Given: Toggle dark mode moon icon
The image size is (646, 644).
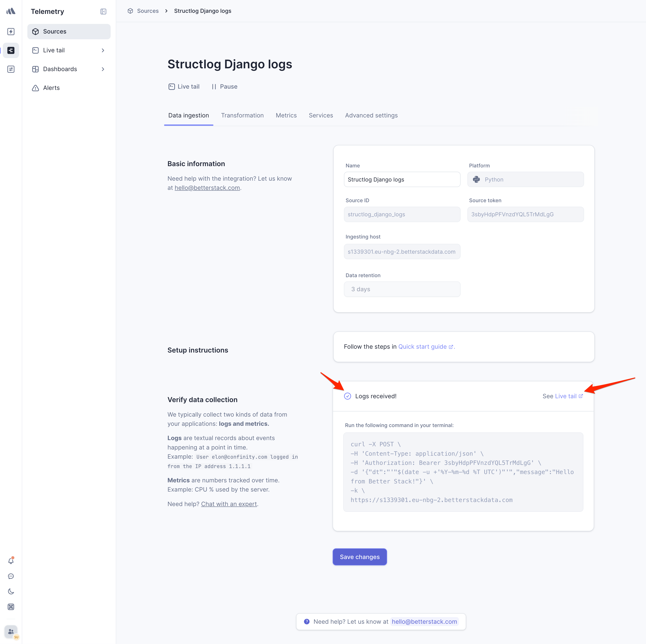Looking at the screenshot, I should [11, 591].
